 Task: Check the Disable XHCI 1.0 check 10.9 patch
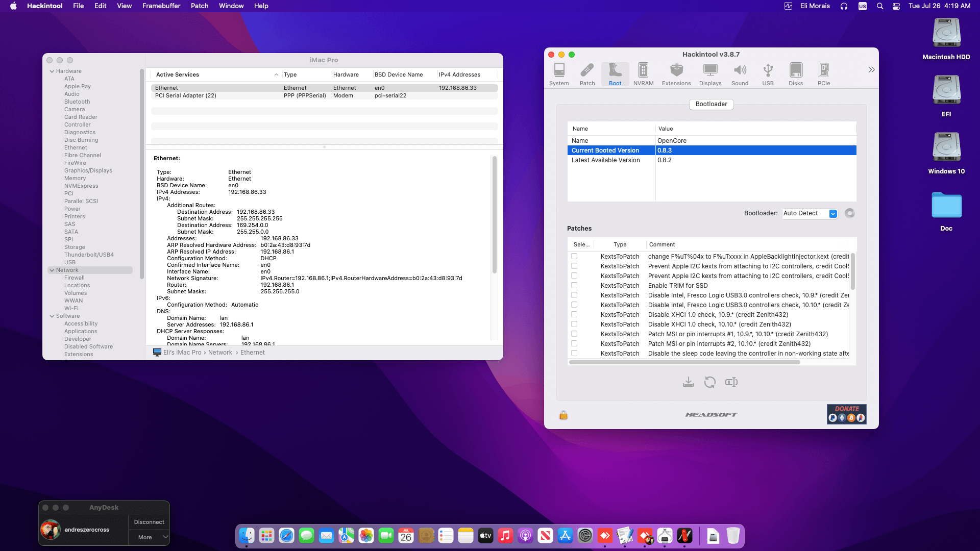[575, 314]
